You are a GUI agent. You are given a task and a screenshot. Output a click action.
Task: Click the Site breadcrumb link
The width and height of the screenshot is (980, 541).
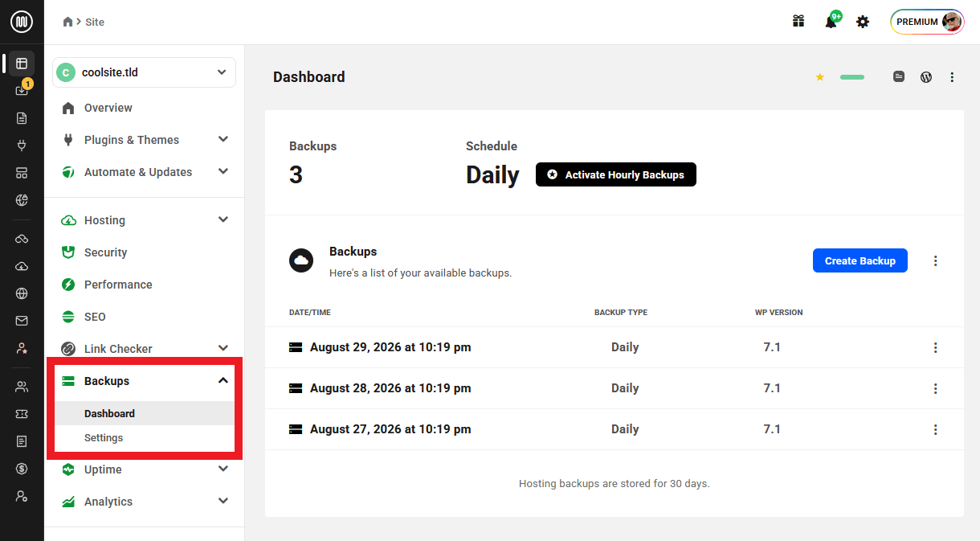[x=95, y=22]
